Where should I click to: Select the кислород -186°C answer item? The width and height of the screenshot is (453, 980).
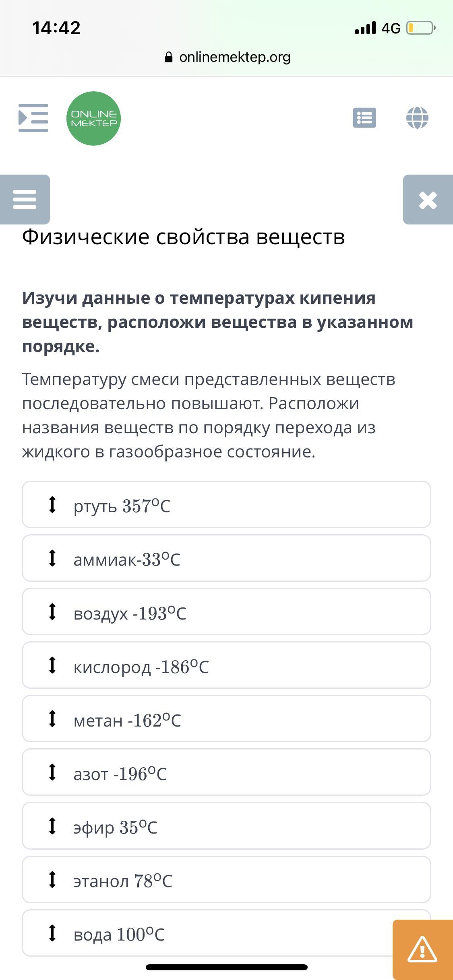226,665
